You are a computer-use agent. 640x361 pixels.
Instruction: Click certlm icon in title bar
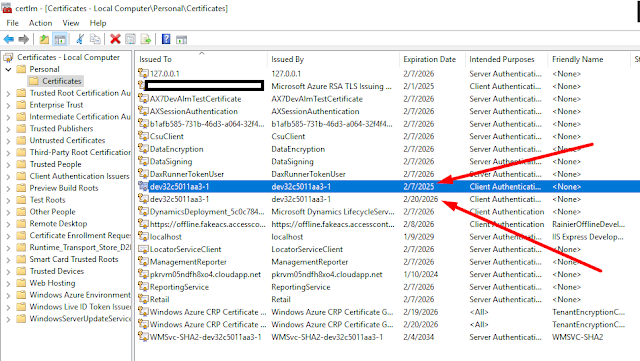[x=7, y=8]
